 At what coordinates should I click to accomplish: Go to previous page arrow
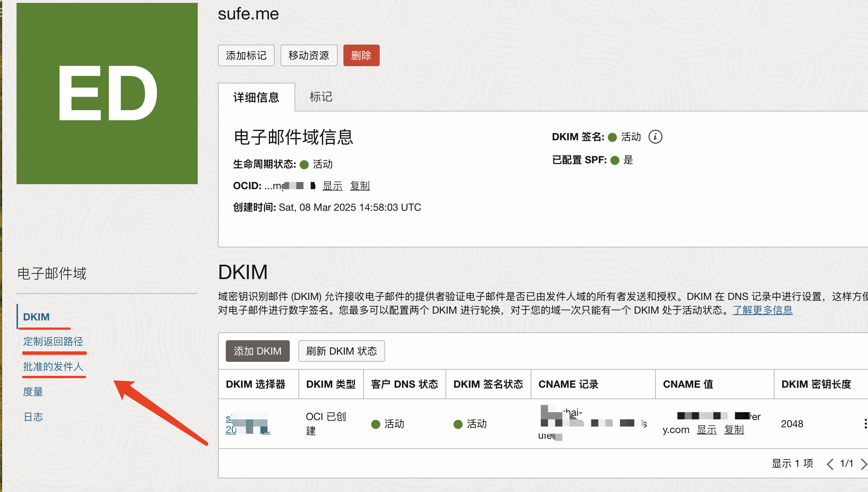click(x=830, y=464)
